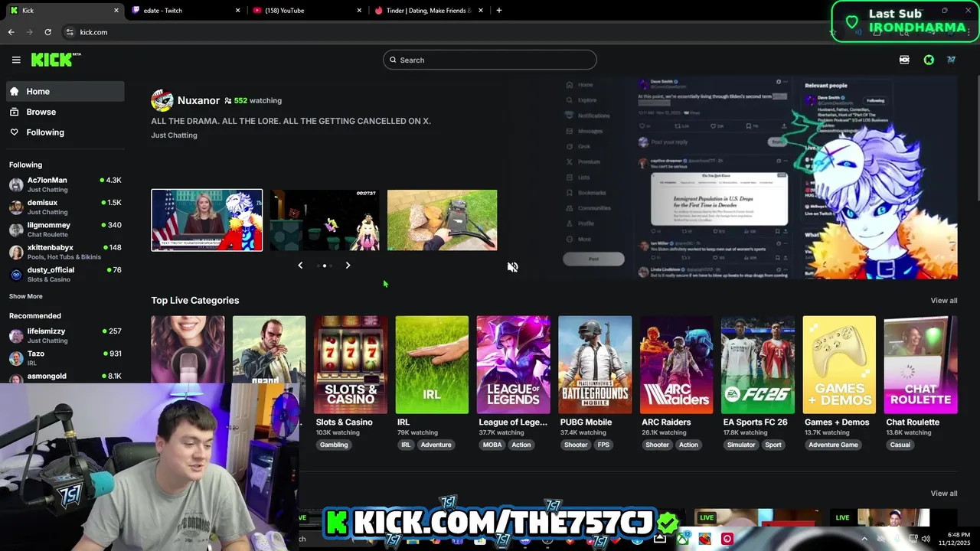Click the green Kick circle icon in header

click(929, 60)
